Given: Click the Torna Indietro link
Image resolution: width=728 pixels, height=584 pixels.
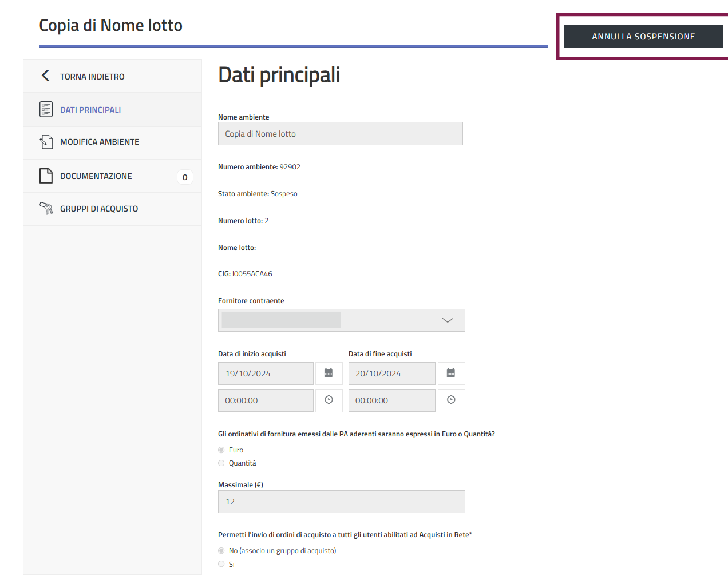Looking at the screenshot, I should click(x=92, y=77).
